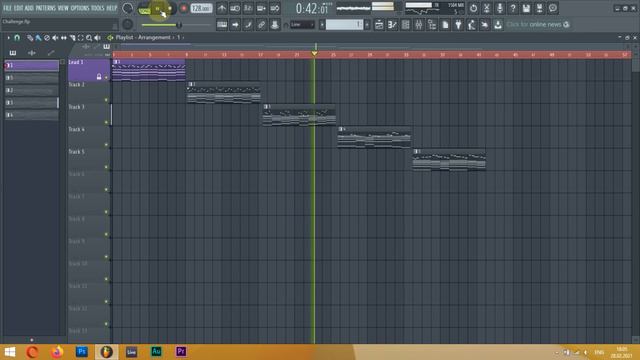
Task: Mute Track 2 using its green dot
Action: 106,100
